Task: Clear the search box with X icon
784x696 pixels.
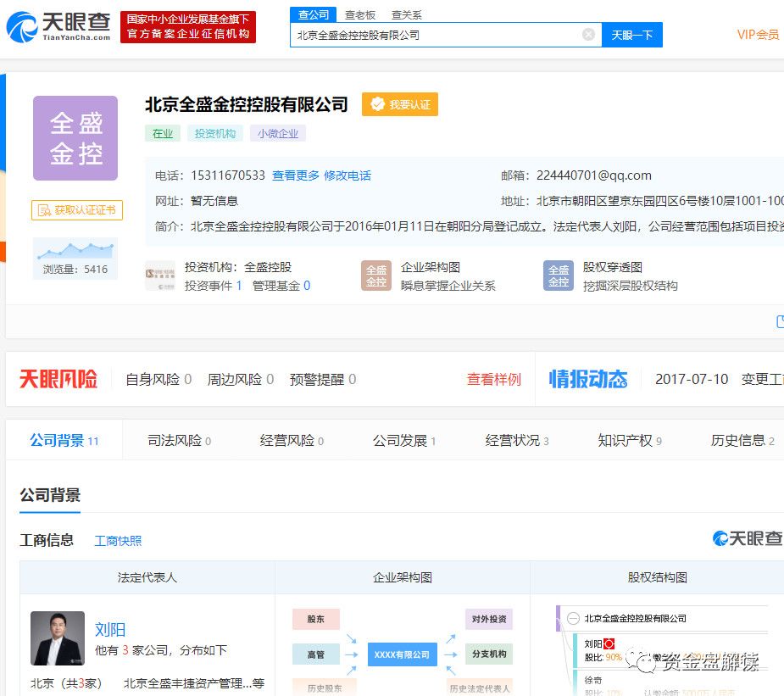Action: pos(588,35)
